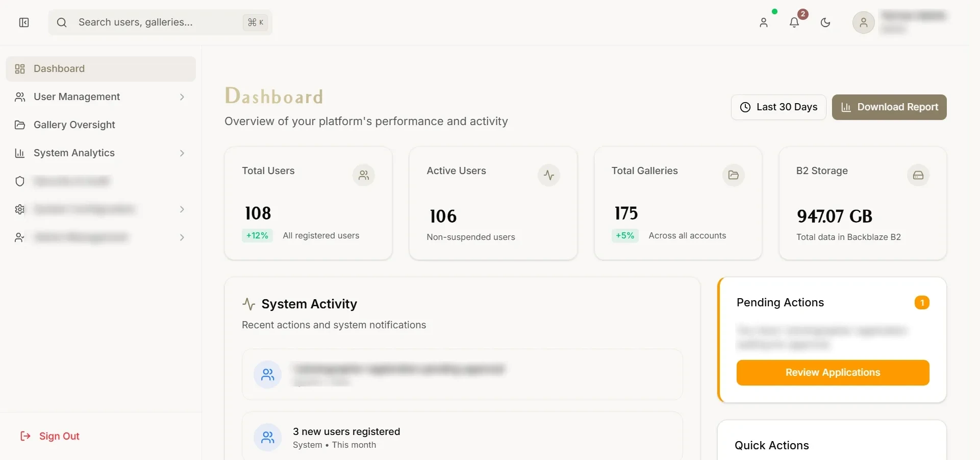Click the shield icon in sidebar

20,181
